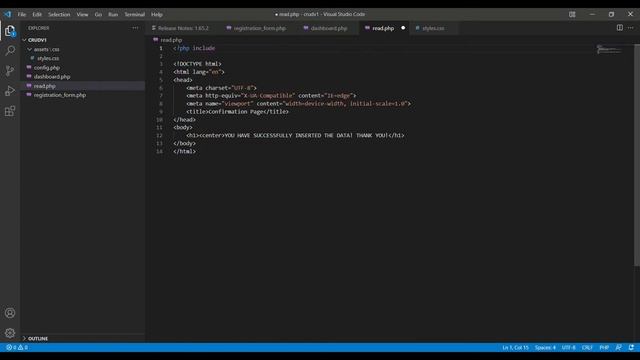
Task: Open the Source Control view
Action: click(x=10, y=71)
